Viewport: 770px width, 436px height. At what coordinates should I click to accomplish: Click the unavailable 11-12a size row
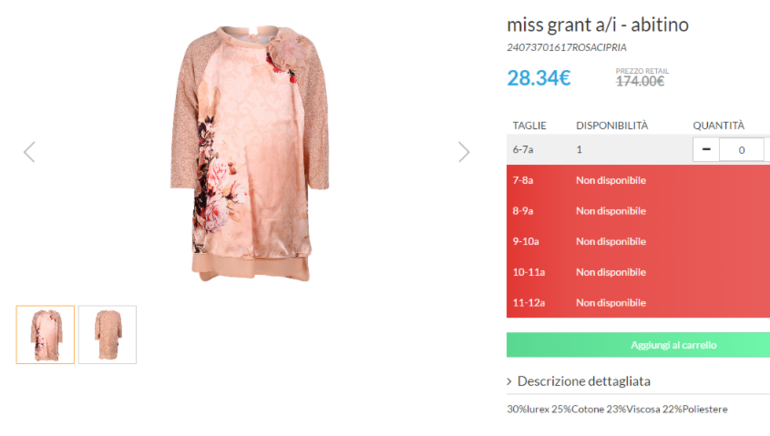(638, 302)
